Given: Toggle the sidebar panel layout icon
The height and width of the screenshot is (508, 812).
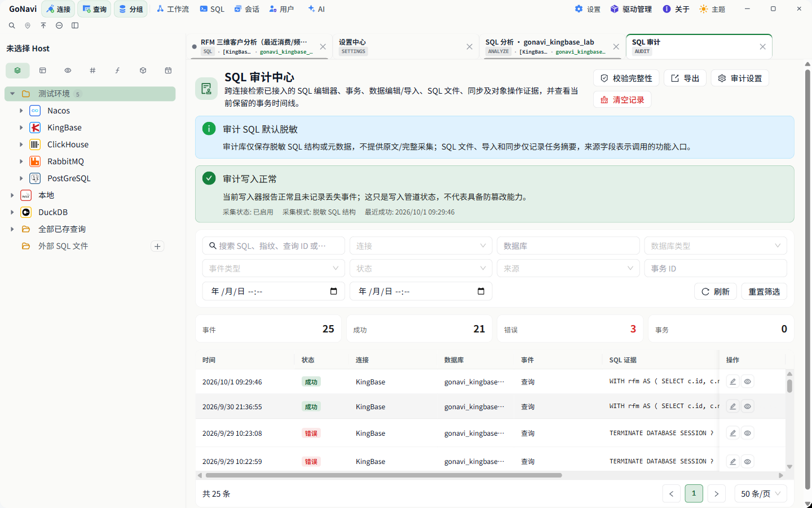Looking at the screenshot, I should [x=75, y=25].
